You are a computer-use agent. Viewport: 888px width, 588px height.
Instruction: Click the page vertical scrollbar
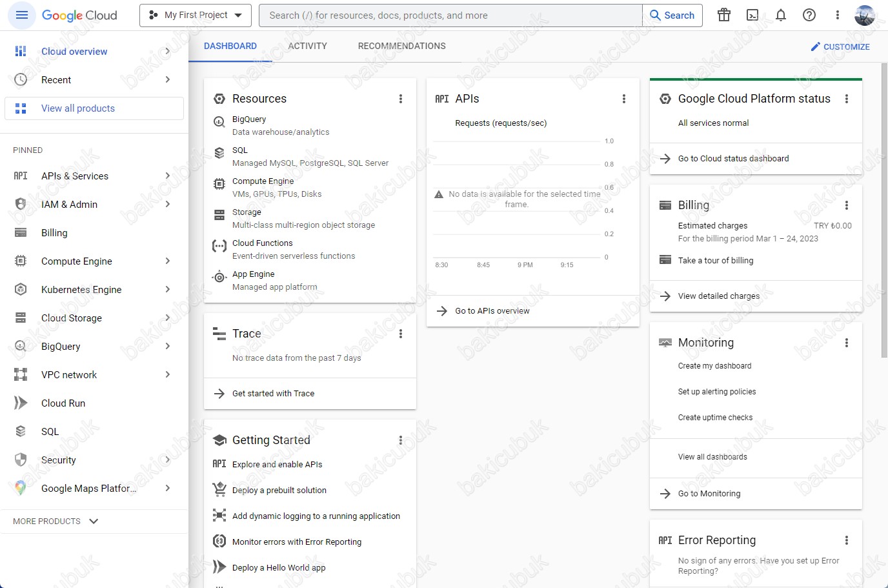884,210
